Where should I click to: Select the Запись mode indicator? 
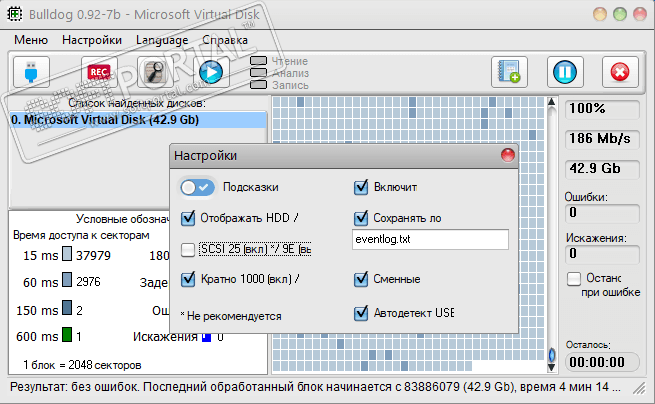click(x=259, y=84)
